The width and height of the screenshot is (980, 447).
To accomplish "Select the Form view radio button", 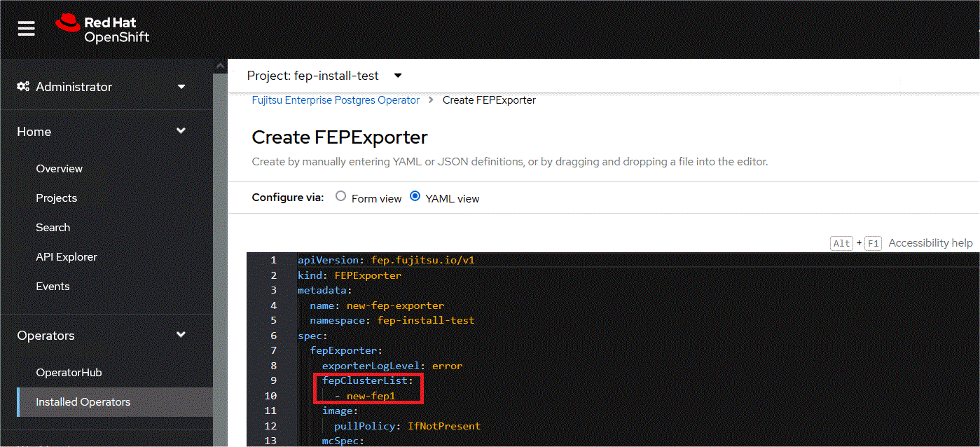I will [341, 197].
